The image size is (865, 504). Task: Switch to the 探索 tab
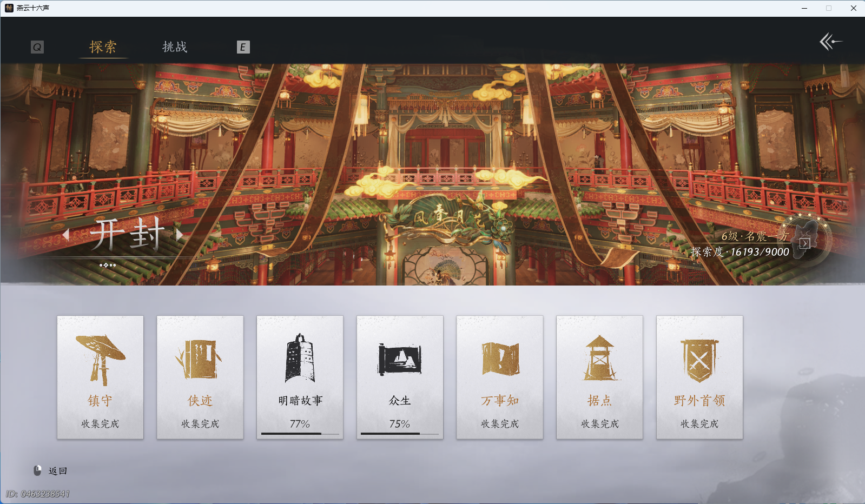(x=103, y=47)
